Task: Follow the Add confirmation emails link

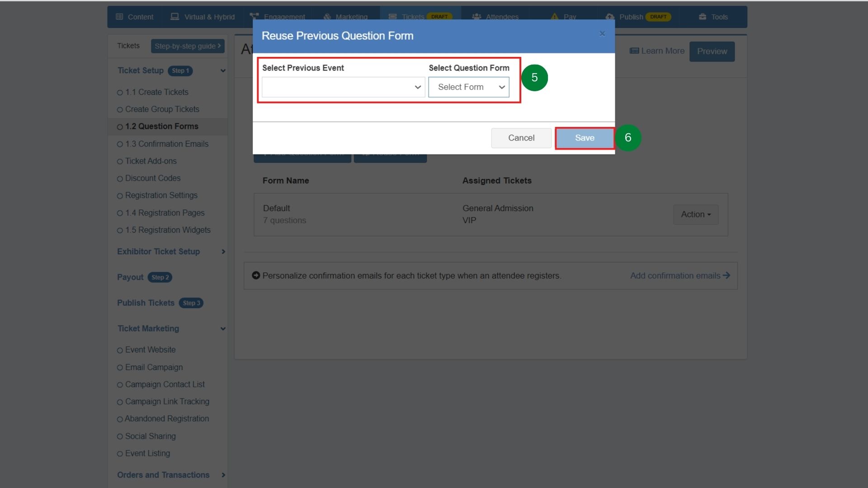Action: point(675,276)
